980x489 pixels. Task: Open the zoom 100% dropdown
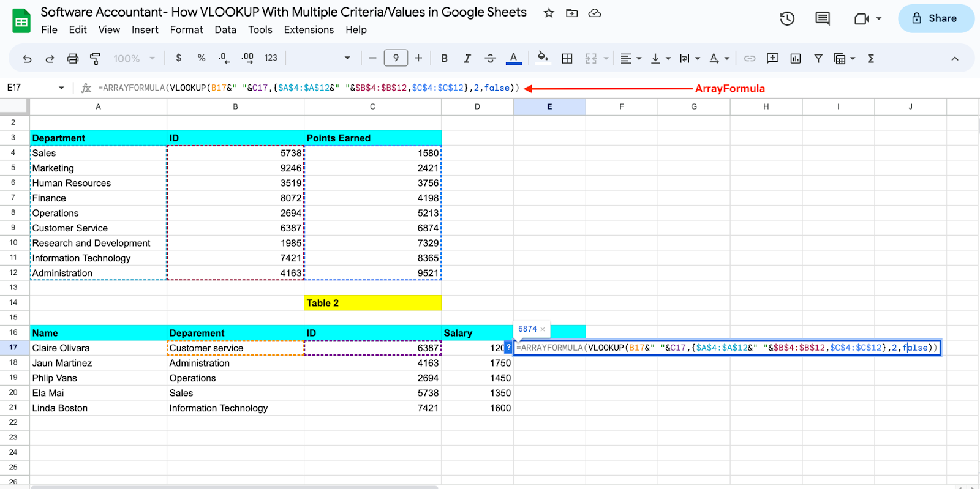click(x=134, y=59)
